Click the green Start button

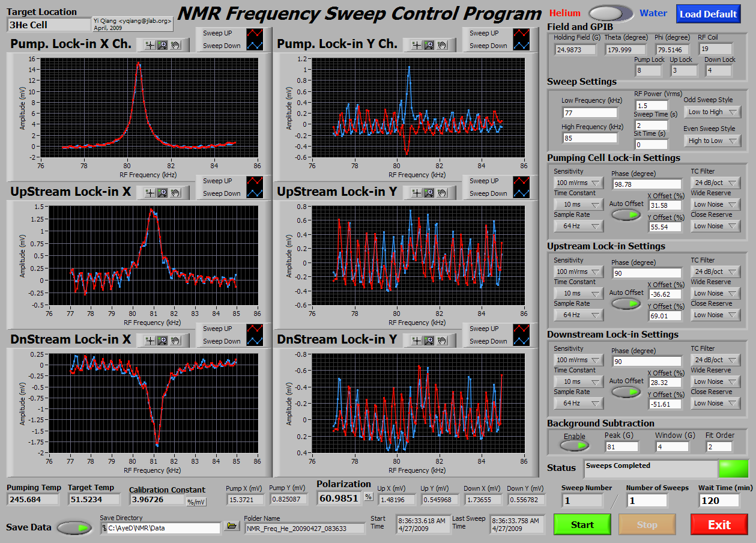click(x=582, y=524)
